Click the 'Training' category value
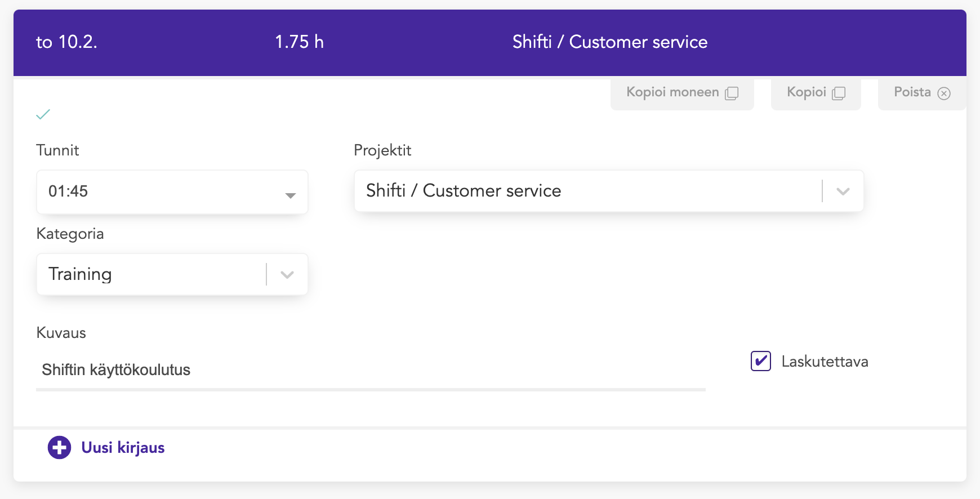Screen dimensions: 980x499 point(80,274)
